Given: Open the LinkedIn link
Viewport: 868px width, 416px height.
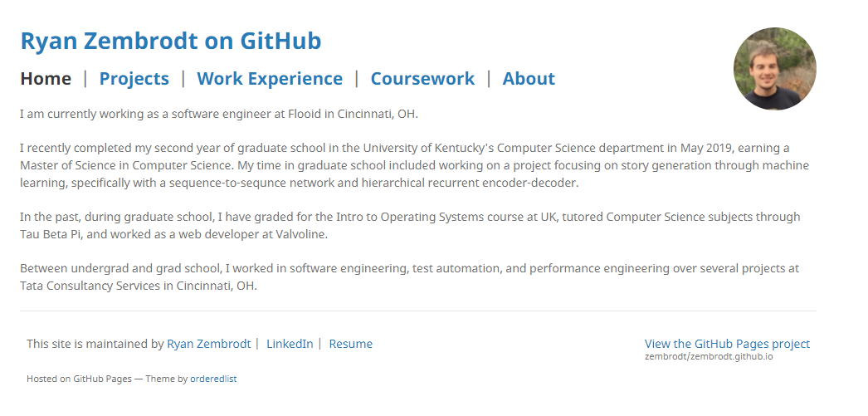Looking at the screenshot, I should [x=290, y=344].
